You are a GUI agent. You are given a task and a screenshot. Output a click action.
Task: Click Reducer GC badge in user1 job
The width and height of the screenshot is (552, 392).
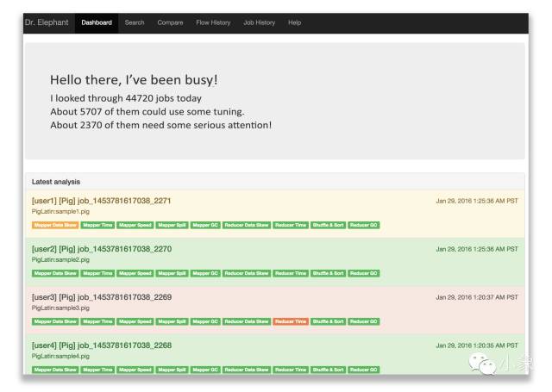[364, 225]
